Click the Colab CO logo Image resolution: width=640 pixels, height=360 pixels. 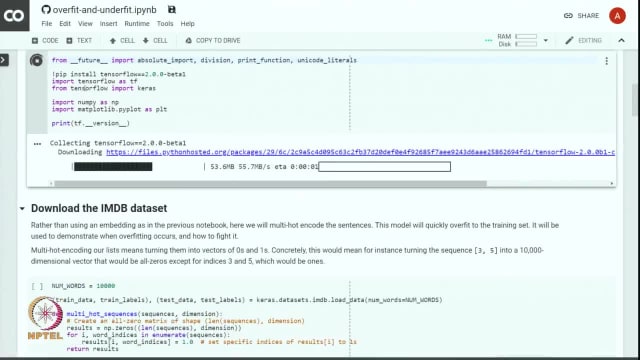point(14,16)
